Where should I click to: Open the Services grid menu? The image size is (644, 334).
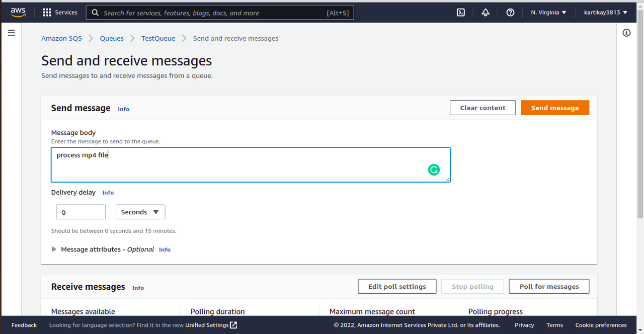point(60,13)
